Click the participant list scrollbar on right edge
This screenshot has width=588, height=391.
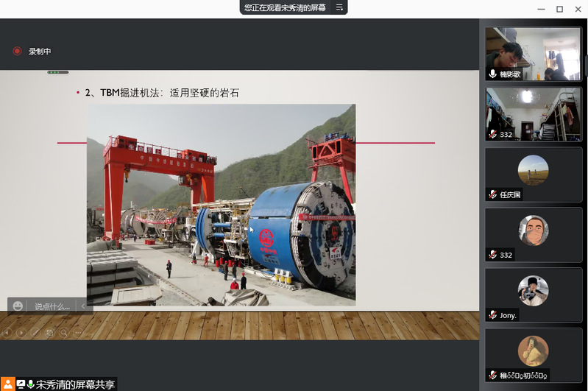coord(586,66)
